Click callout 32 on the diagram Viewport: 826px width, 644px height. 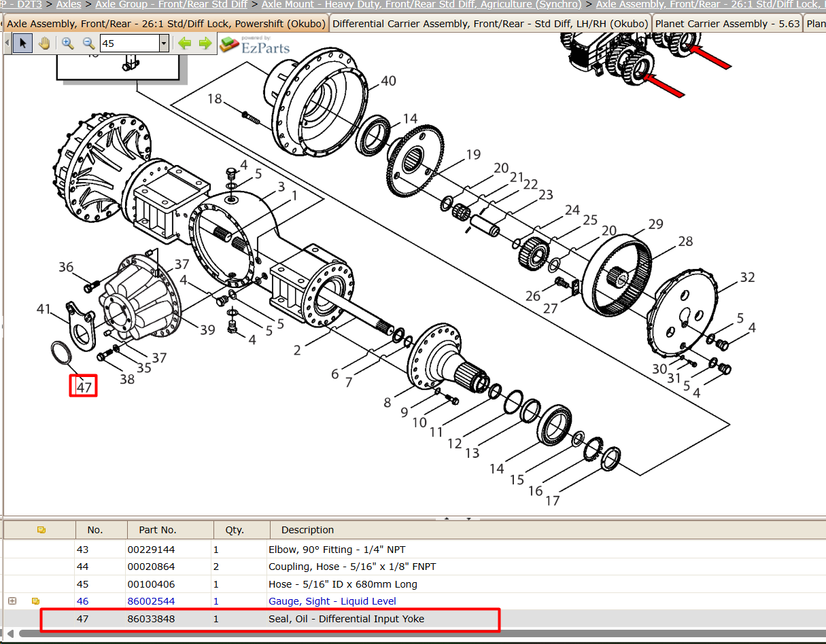(748, 277)
